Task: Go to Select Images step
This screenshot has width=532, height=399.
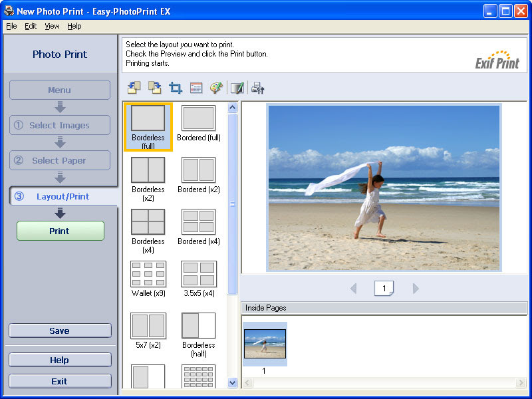Action: click(x=60, y=125)
